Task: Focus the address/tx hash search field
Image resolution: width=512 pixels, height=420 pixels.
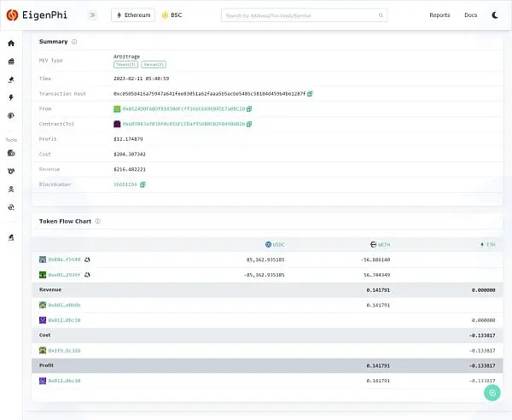Action: coord(305,15)
